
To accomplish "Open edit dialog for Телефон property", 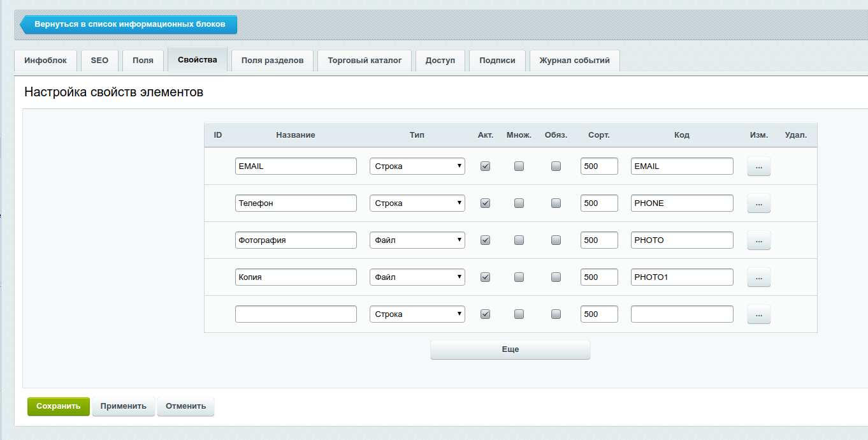I will pyautogui.click(x=759, y=203).
